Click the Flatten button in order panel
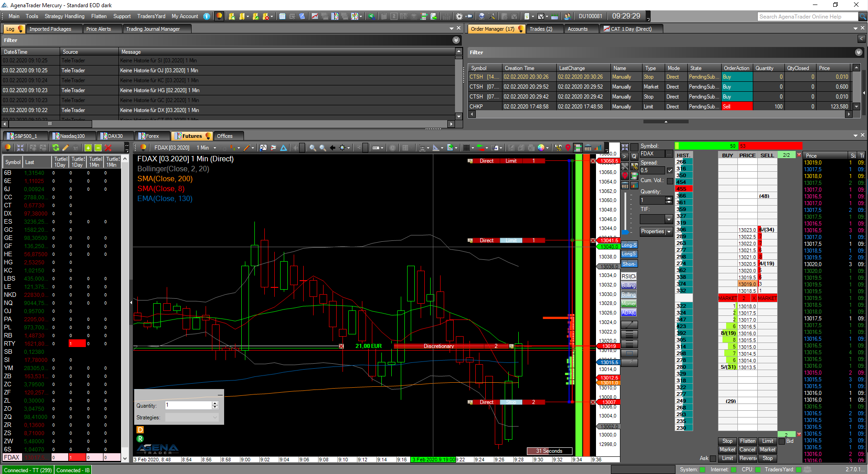Image resolution: width=868 pixels, height=474 pixels. tap(747, 441)
